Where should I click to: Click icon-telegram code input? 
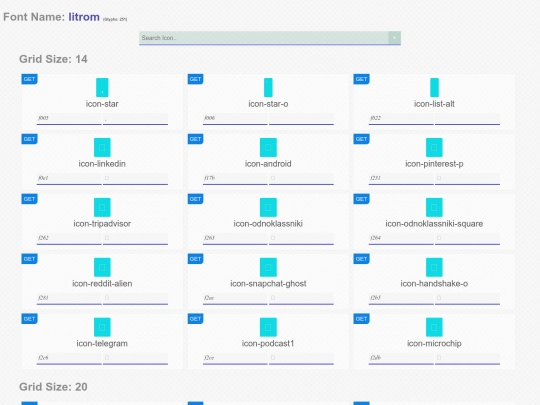click(69, 358)
